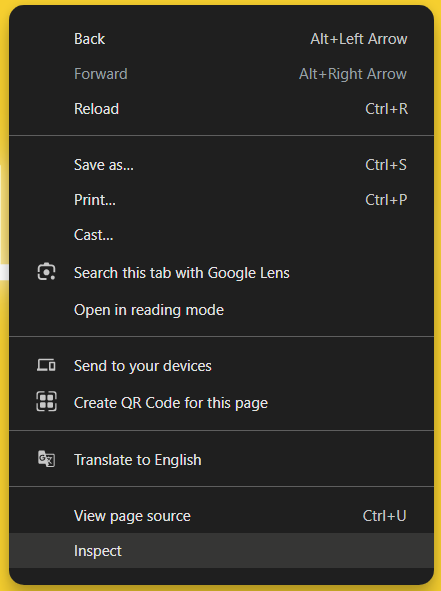Click the Ctrl+U shortcut label
This screenshot has width=441, height=591.
384,516
